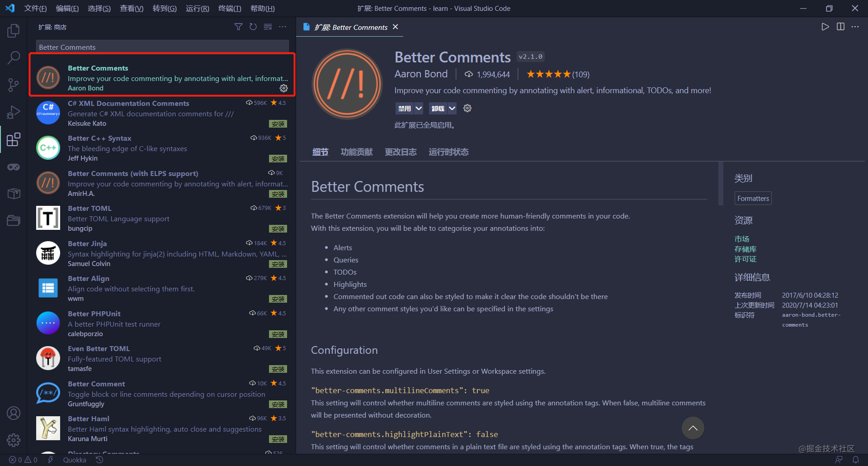Click the 禁用 disable button
Image resolution: width=868 pixels, height=466 pixels.
coord(404,108)
